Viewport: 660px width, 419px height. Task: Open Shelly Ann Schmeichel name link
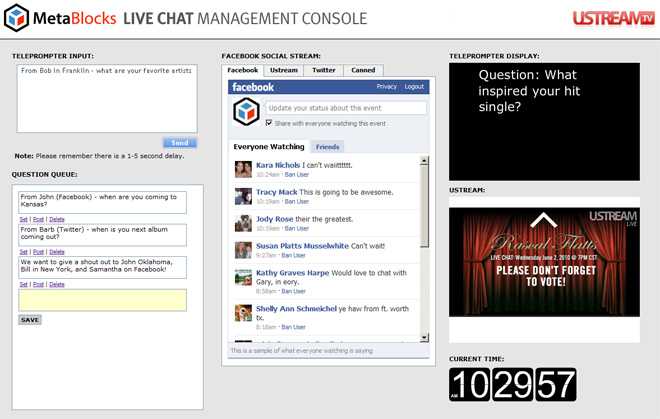point(296,309)
